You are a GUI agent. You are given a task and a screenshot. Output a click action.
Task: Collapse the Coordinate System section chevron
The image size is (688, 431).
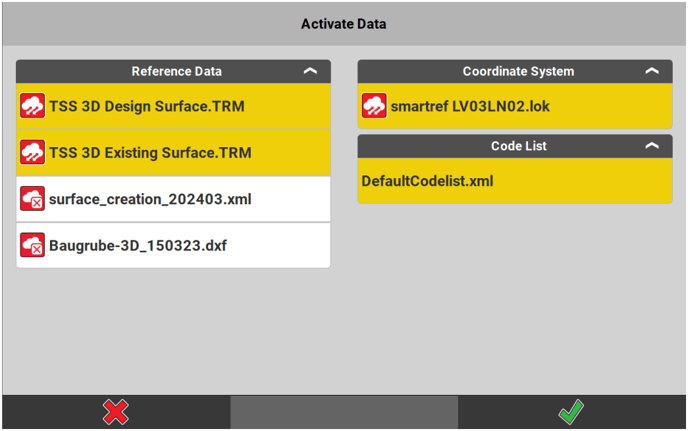pos(652,72)
